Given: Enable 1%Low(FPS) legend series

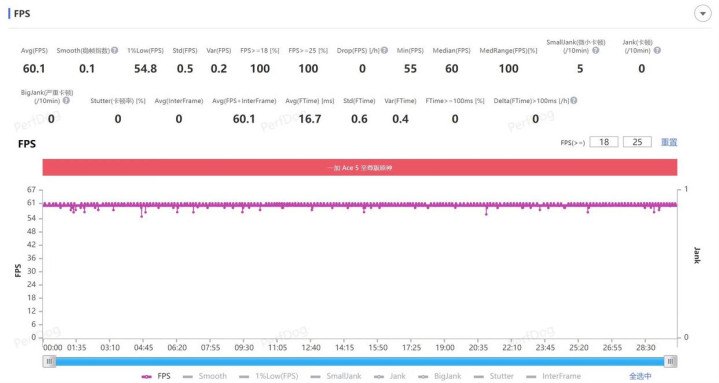Looking at the screenshot, I should click(269, 376).
